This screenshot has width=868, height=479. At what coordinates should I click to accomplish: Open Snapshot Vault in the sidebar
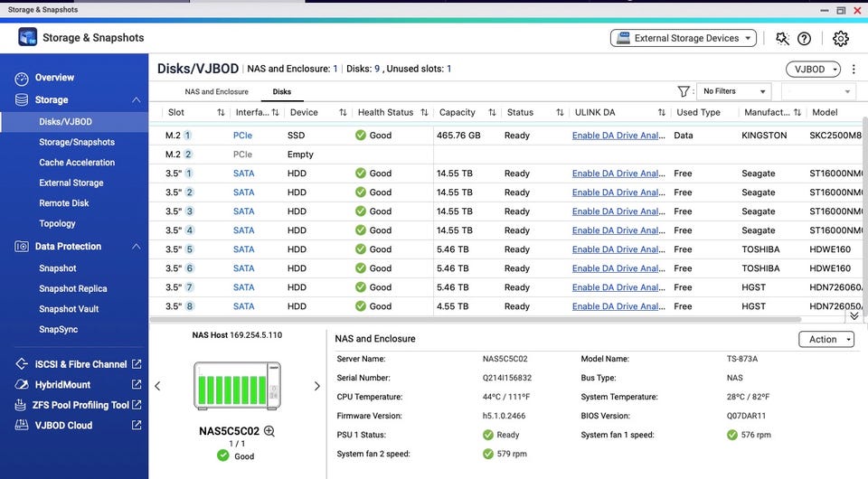tap(69, 309)
